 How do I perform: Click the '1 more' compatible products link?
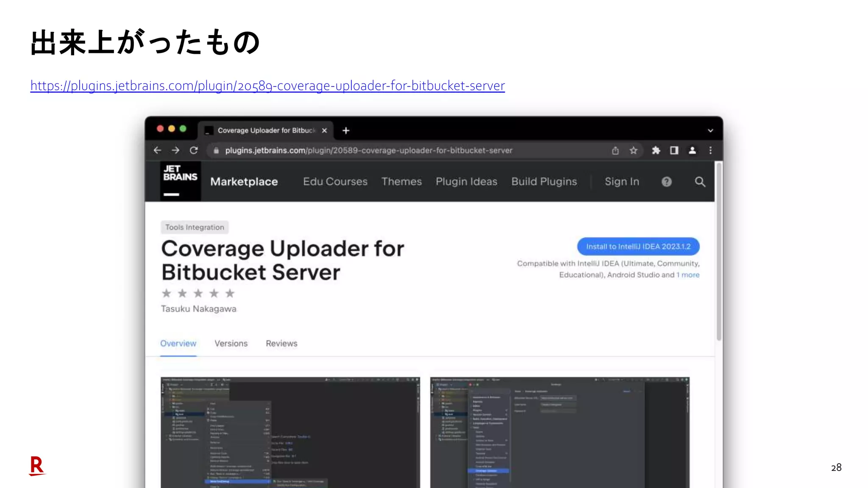(688, 275)
